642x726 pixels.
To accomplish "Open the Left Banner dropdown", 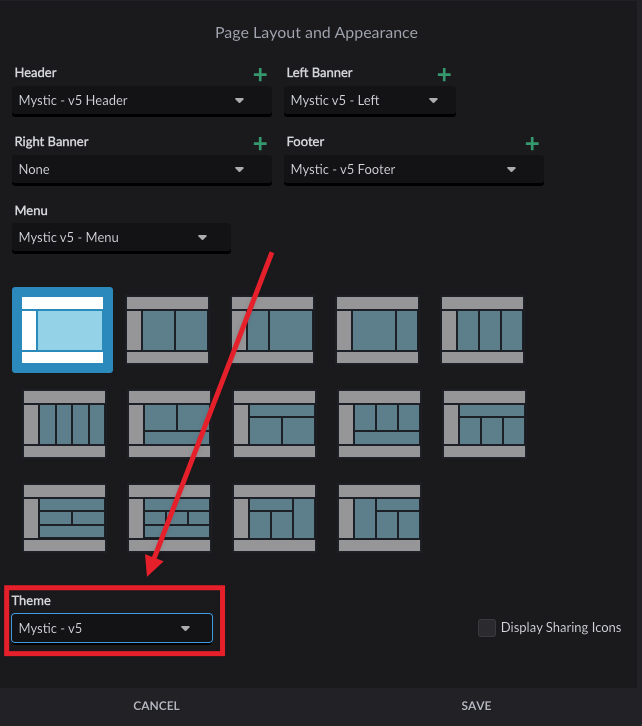I will 370,100.
